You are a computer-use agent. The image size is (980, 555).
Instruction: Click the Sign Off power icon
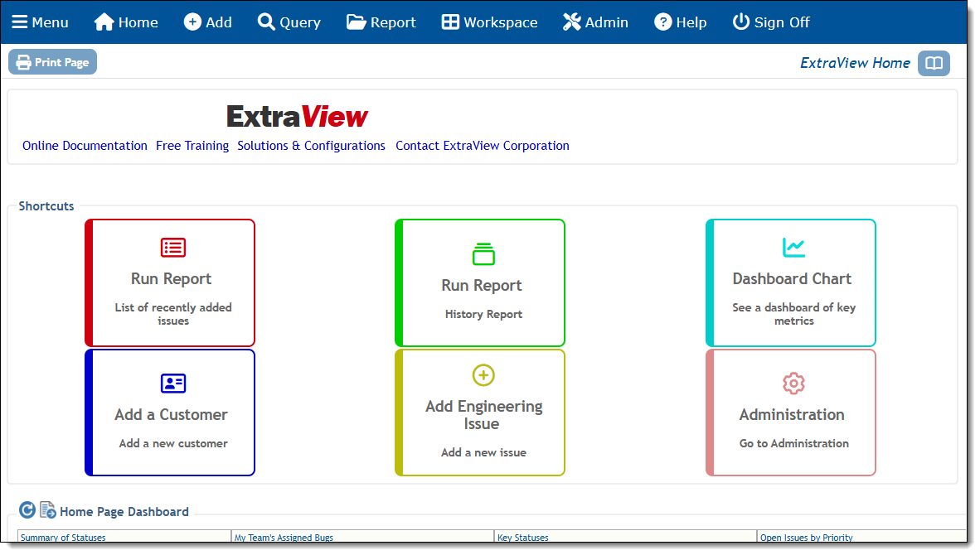tap(740, 22)
